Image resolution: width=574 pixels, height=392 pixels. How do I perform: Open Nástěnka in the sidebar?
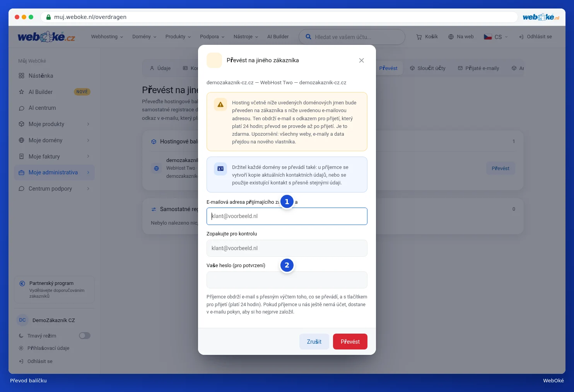[x=54, y=76]
